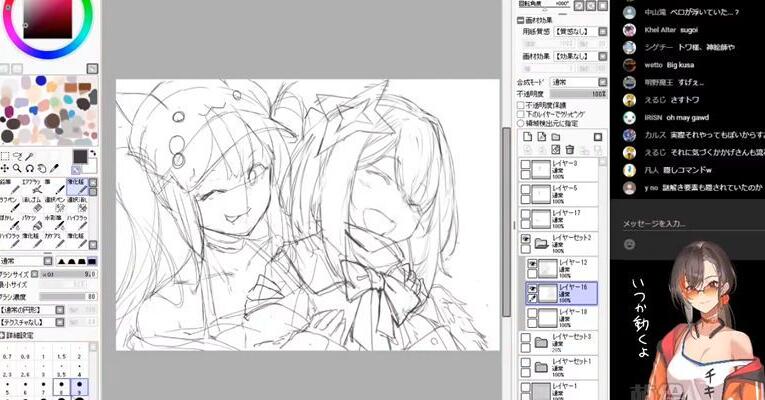
Task: Pick brush size preset 0.7
Action: (7, 353)
